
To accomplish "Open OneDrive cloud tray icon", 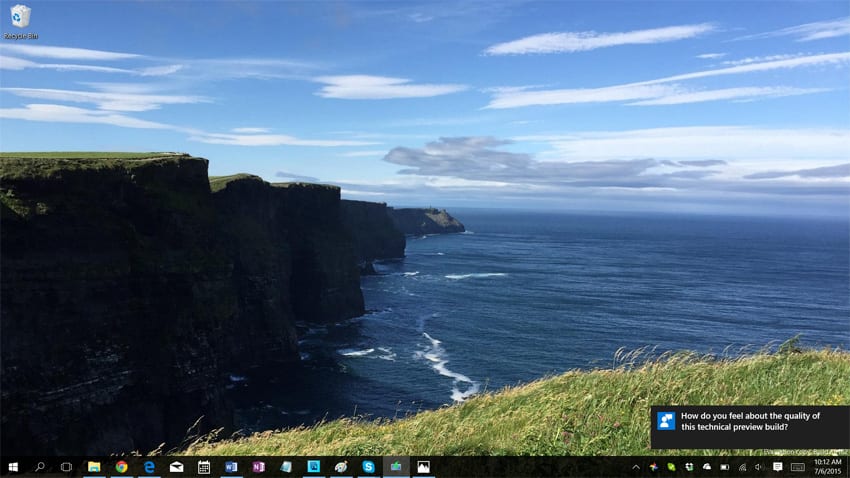I will [x=707, y=467].
